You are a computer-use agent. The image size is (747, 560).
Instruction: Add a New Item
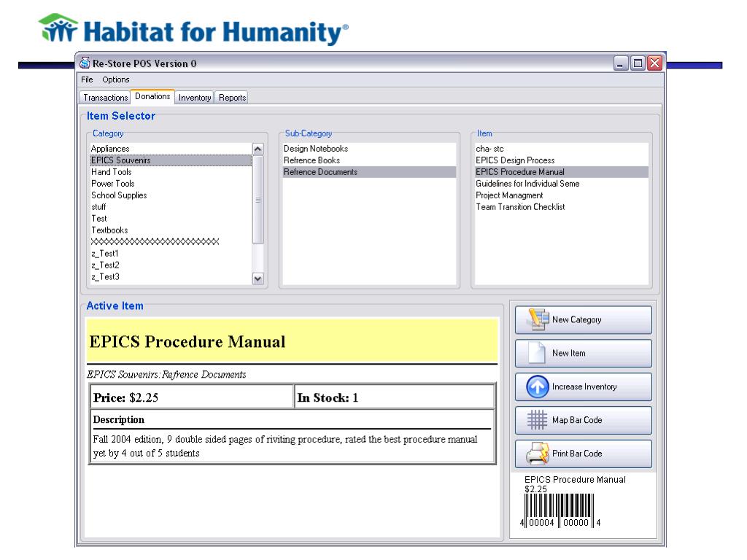(x=583, y=353)
